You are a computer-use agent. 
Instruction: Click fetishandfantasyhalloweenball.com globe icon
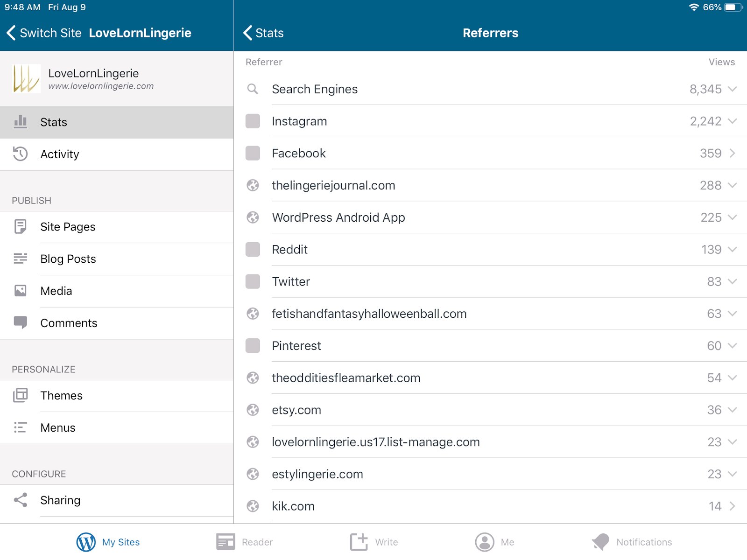tap(253, 314)
